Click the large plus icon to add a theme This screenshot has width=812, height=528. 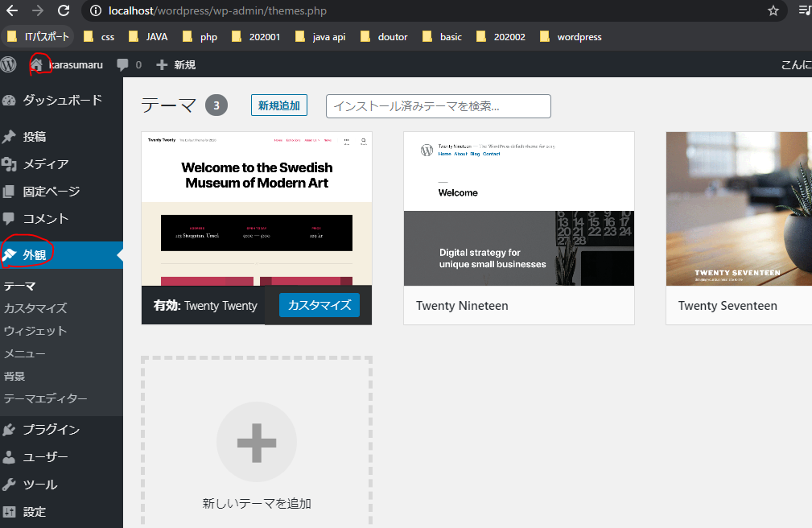pos(257,443)
